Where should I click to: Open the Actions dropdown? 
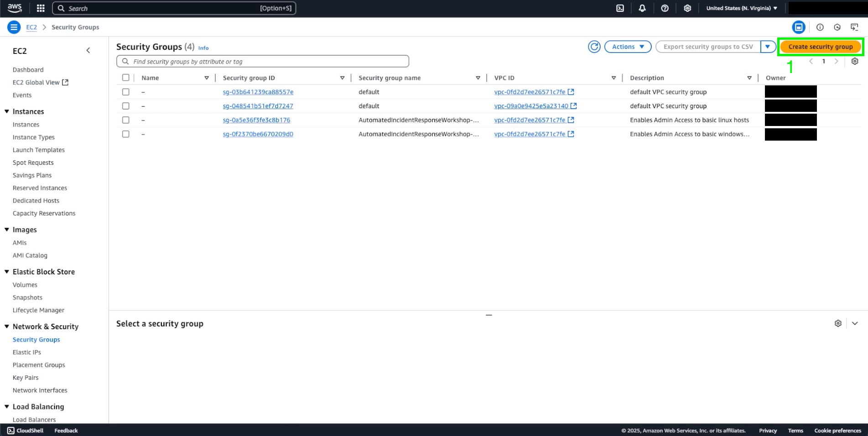pos(628,47)
